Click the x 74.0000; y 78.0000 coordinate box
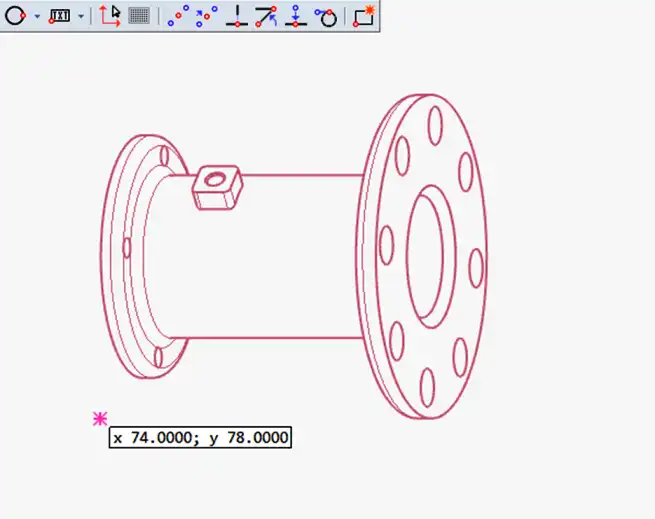655x519 pixels. coord(200,438)
